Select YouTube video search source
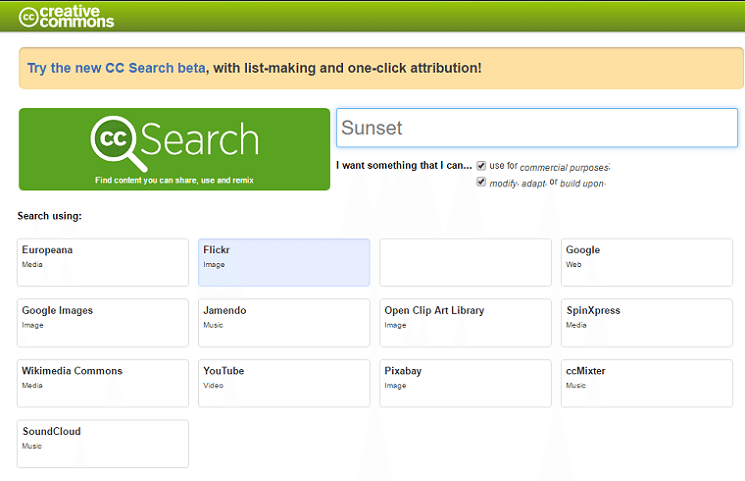 tap(284, 383)
